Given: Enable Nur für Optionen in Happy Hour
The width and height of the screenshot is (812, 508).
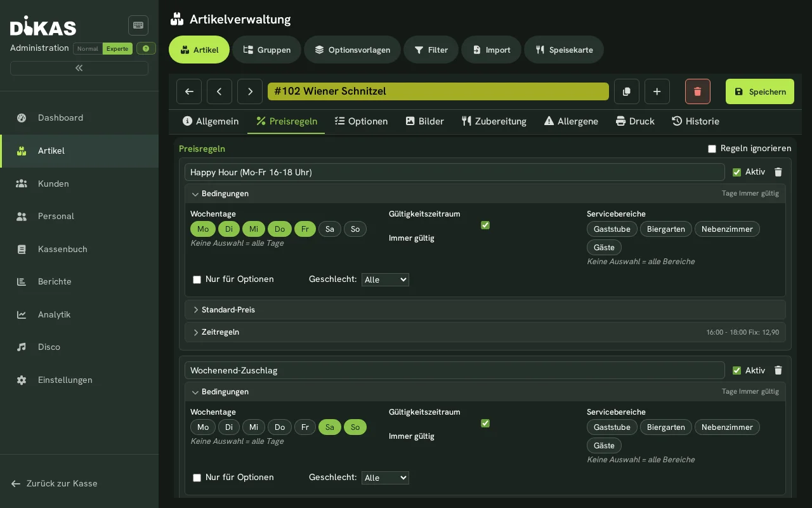Looking at the screenshot, I should [197, 279].
